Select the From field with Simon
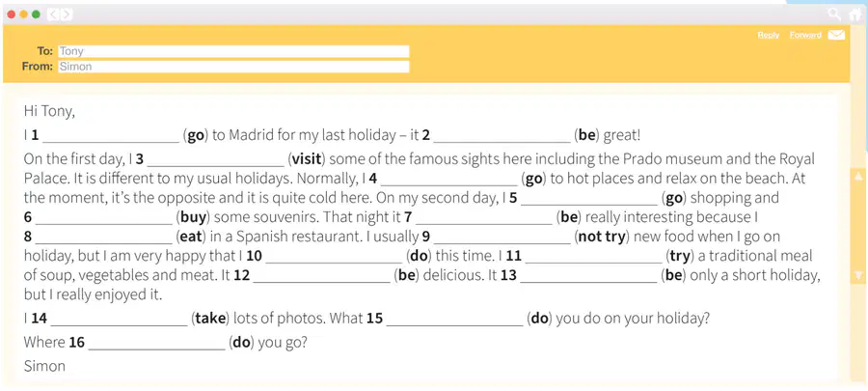 [233, 67]
